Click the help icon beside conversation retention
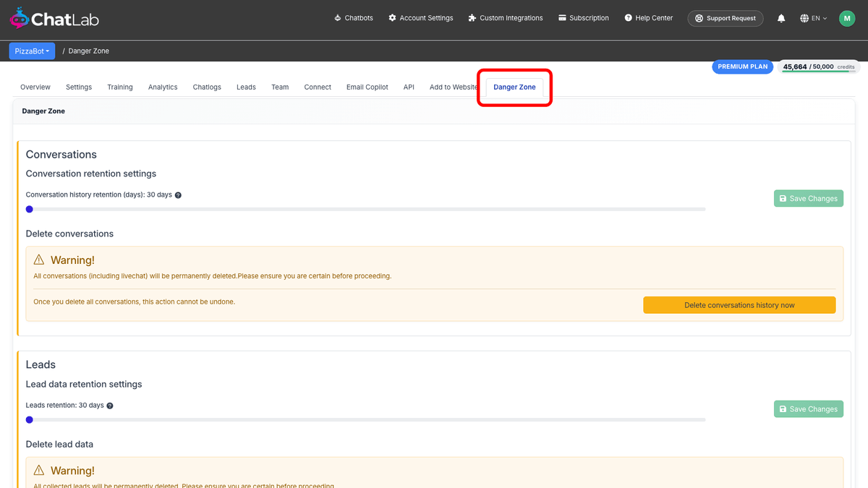 (178, 195)
